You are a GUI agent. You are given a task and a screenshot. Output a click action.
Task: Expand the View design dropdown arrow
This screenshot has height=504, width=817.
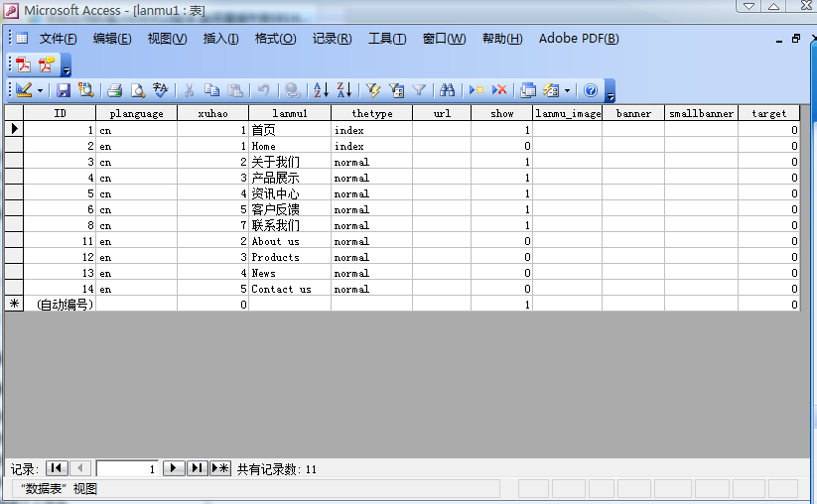click(41, 90)
